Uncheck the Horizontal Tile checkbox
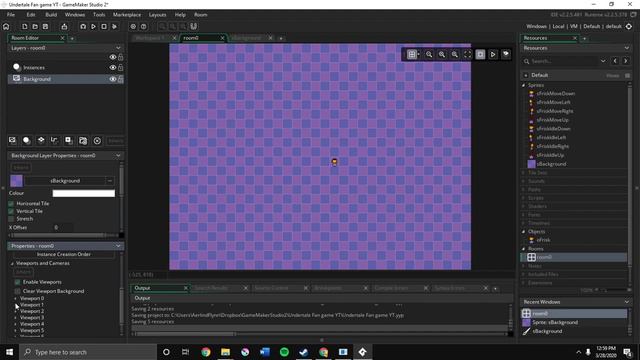 [11, 203]
